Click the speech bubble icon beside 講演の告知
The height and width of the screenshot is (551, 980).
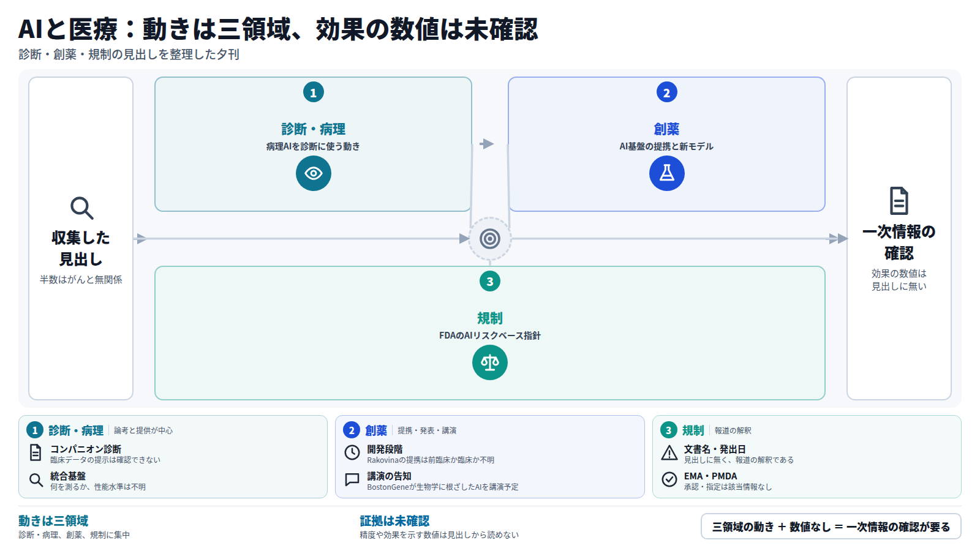coord(352,479)
